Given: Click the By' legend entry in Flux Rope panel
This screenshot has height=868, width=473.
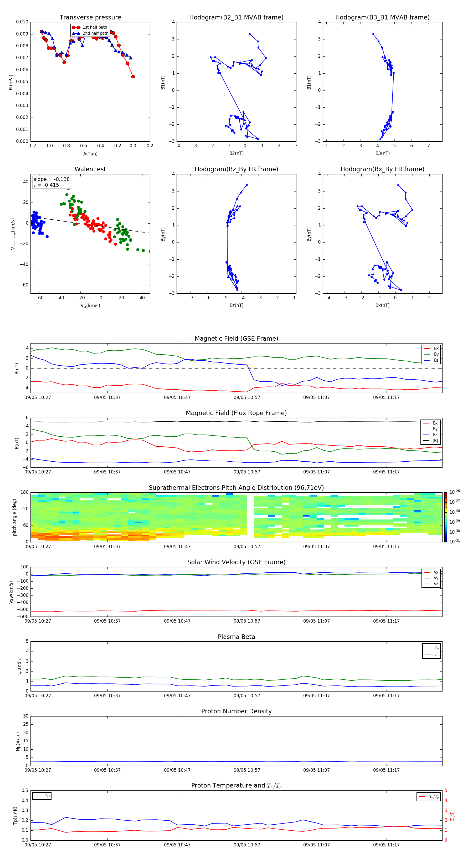Looking at the screenshot, I should 431,429.
